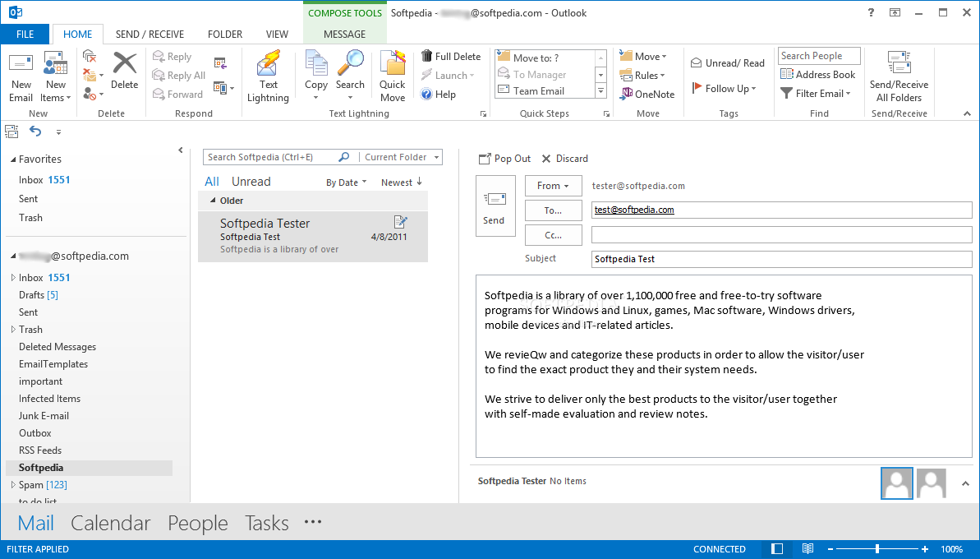
Task: Show more navigation options (three dots)
Action: pyautogui.click(x=312, y=521)
